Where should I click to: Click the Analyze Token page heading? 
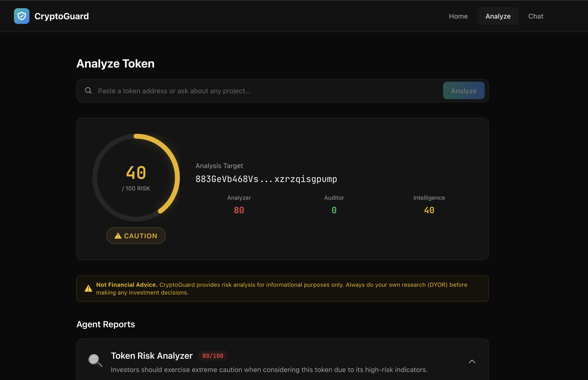tap(115, 64)
